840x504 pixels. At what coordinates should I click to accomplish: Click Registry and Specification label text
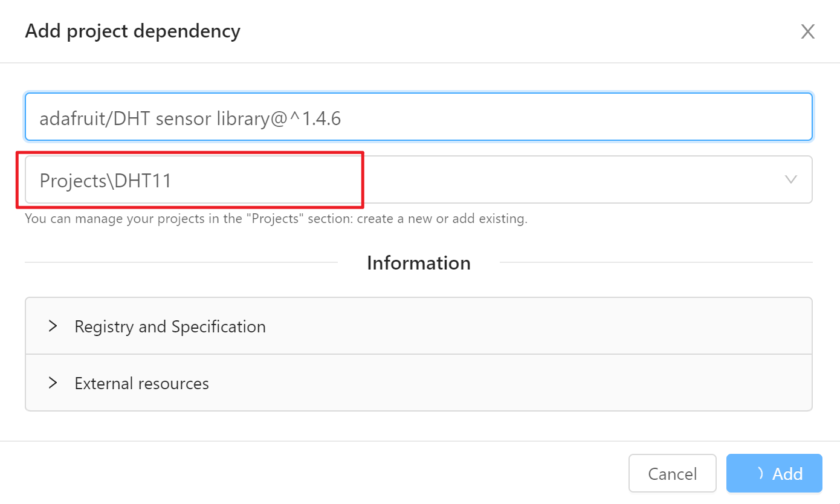click(170, 327)
